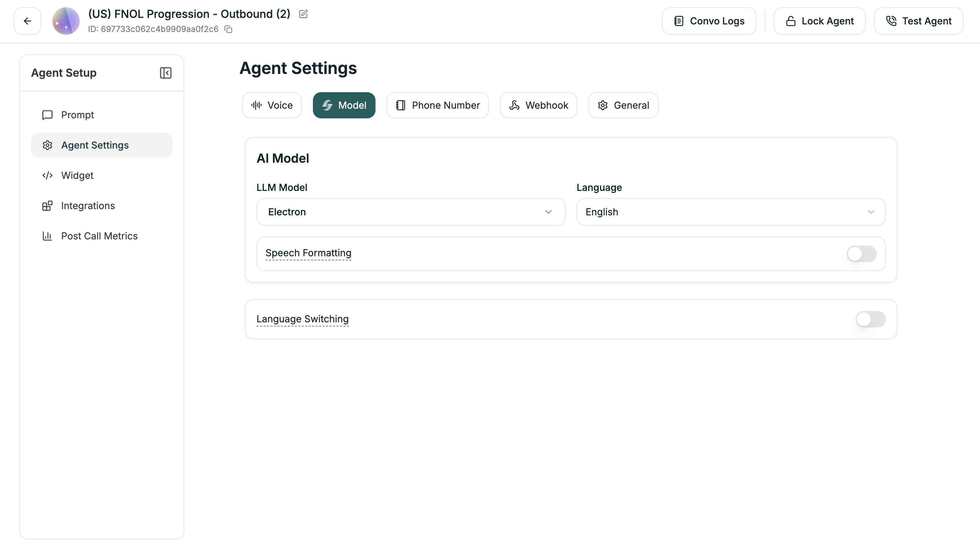Click the Convo Logs button
Image resolution: width=980 pixels, height=549 pixels.
coord(709,21)
